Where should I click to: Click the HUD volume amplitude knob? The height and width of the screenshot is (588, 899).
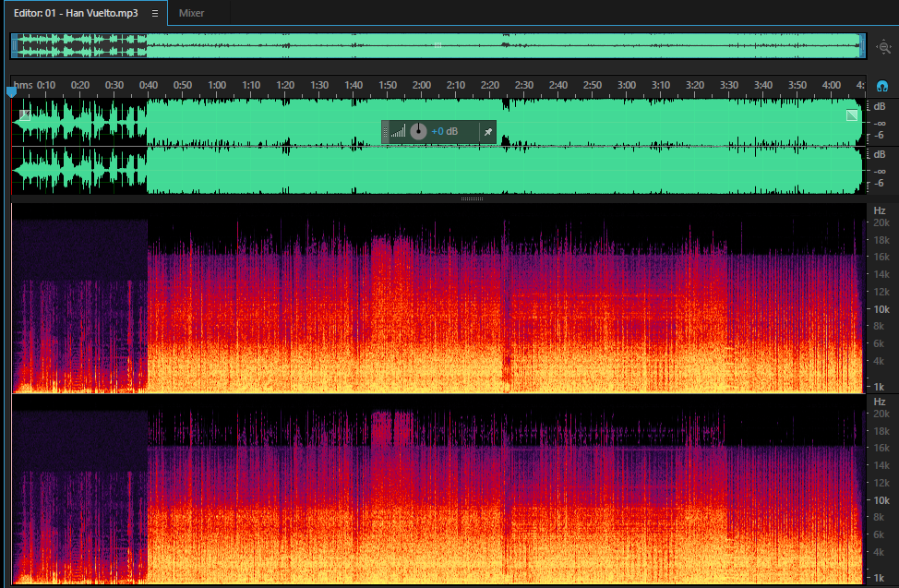418,131
